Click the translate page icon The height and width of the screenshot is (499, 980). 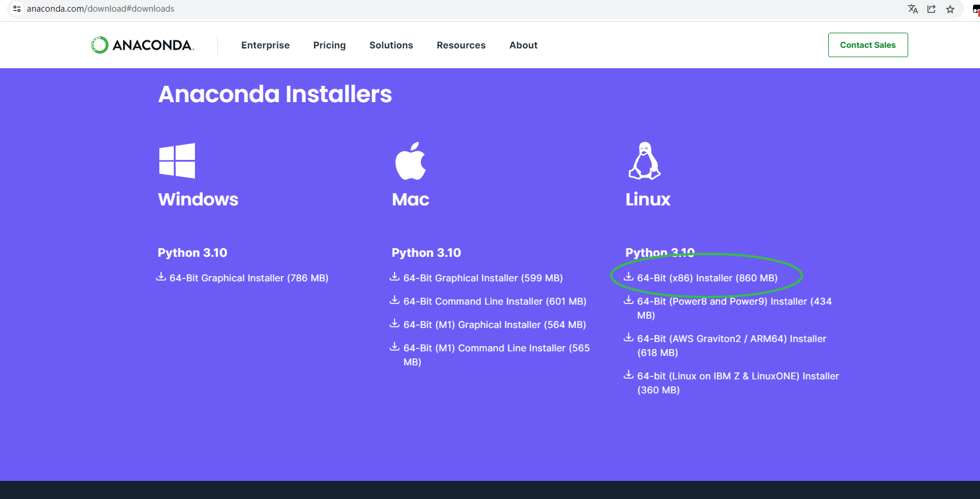[x=913, y=9]
